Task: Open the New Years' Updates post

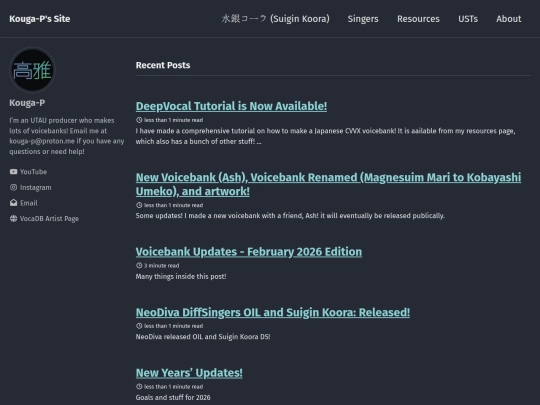Action: click(189, 373)
